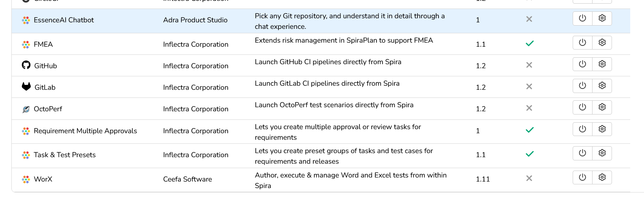
Task: Activate GitLab using its power button
Action: point(582,86)
